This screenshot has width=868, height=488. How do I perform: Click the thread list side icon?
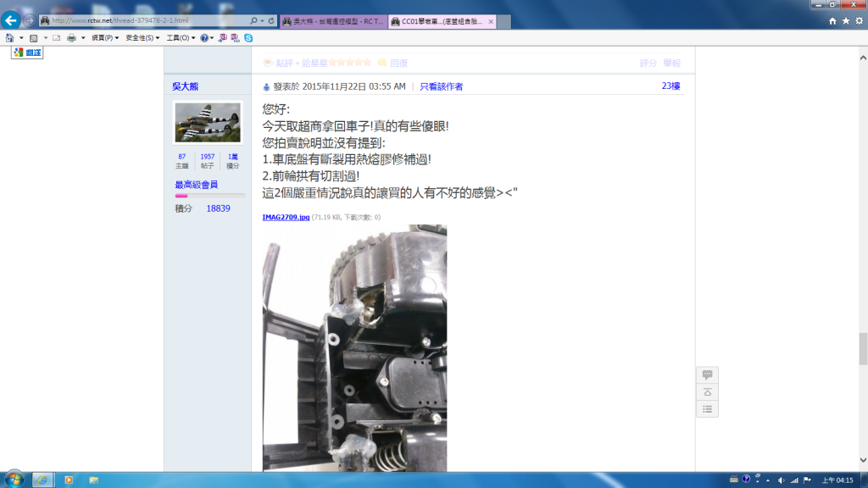click(708, 409)
